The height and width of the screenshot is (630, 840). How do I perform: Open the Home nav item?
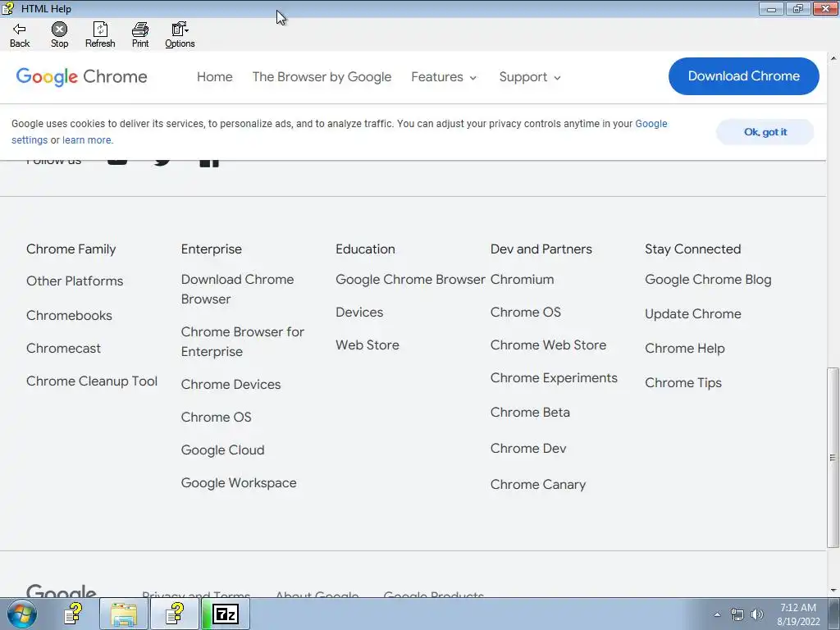(215, 76)
